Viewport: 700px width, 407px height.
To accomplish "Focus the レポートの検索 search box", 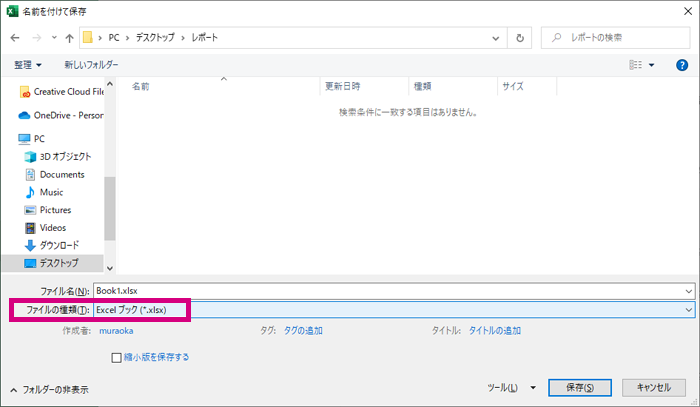I will [615, 38].
